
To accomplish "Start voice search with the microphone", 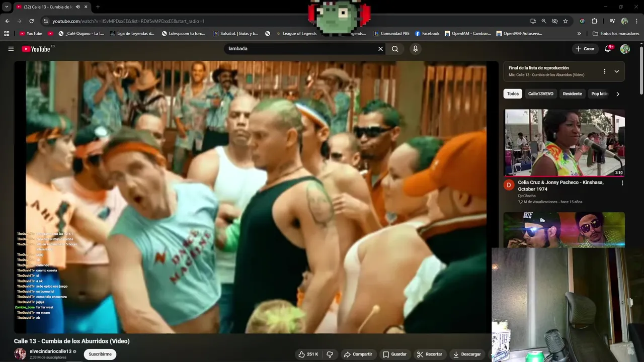I will point(415,49).
